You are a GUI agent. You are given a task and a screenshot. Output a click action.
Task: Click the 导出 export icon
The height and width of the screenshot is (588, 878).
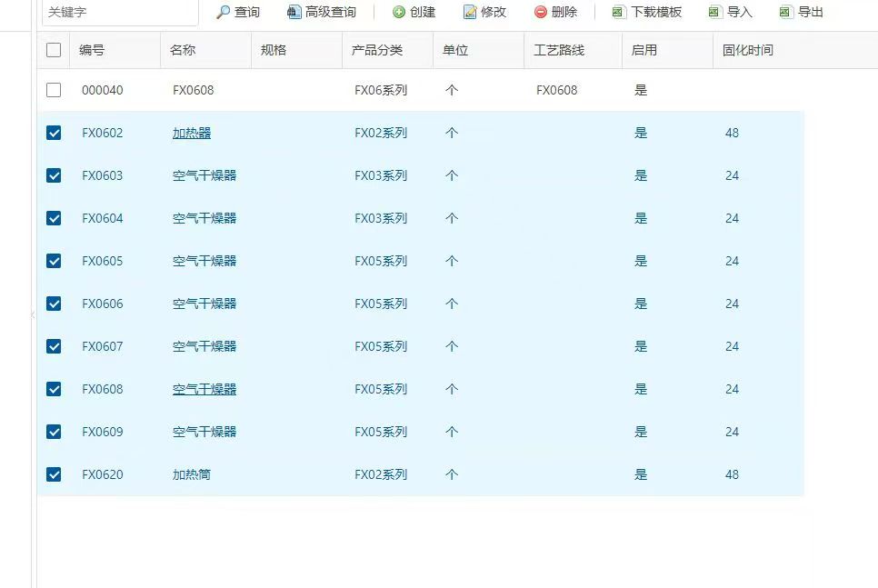(x=786, y=12)
